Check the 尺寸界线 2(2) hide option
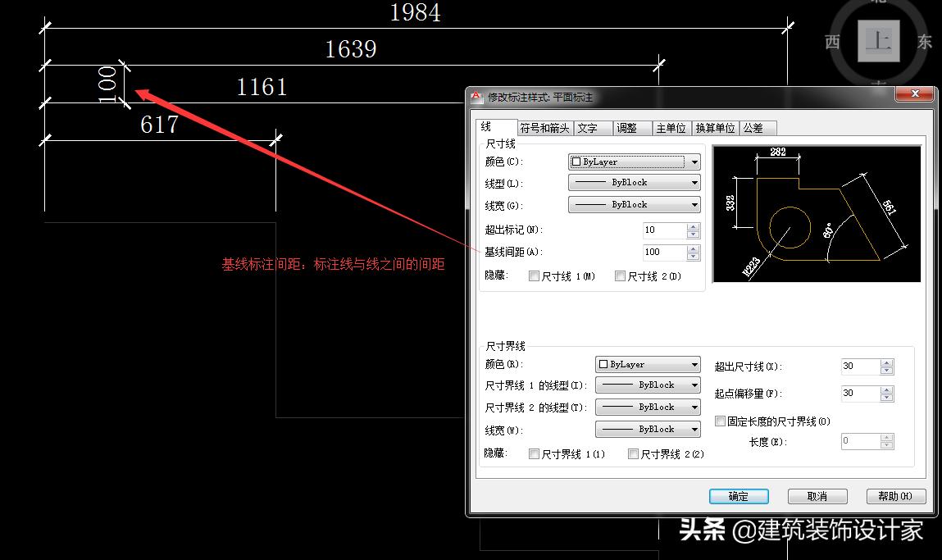Screen dimensions: 942x560 (633, 453)
